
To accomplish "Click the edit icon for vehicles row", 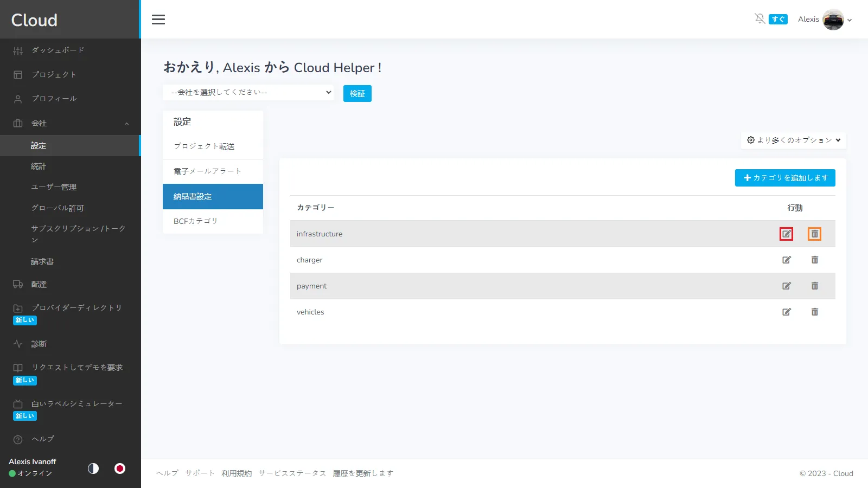I will coord(786,312).
